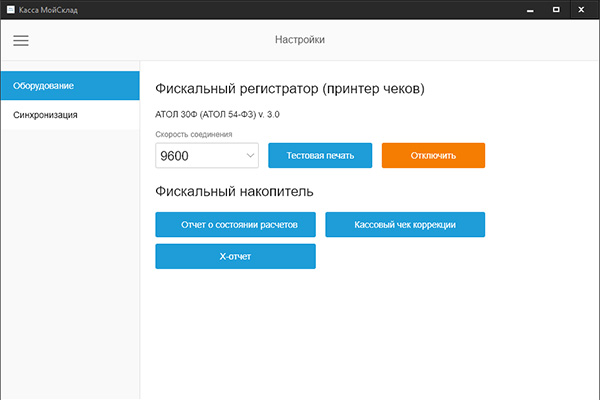Open the Скорость соединения 9600 dropdown

[x=207, y=155]
